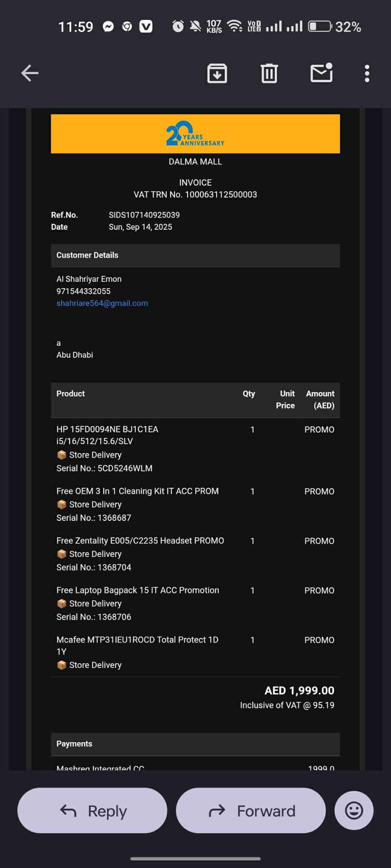Tap the alarm clock status icon
Viewport: 391px width, 868px height.
point(178,27)
